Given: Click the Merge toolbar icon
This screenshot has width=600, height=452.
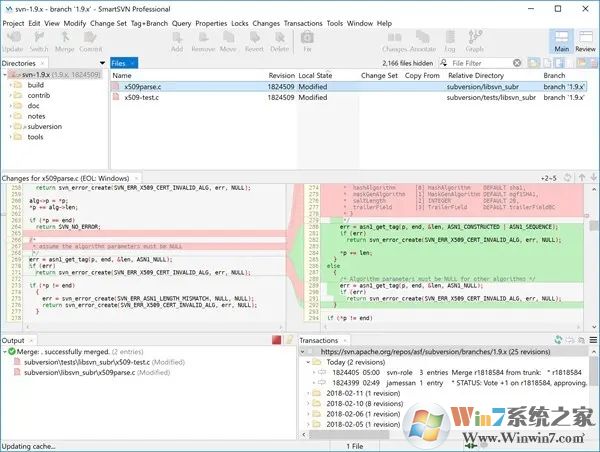Looking at the screenshot, I should point(65,41).
